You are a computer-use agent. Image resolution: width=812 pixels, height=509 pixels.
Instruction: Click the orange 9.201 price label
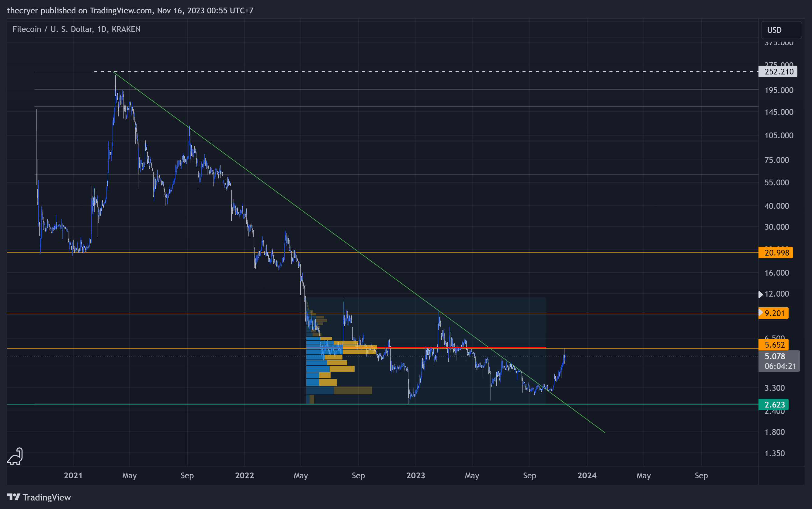click(x=773, y=313)
